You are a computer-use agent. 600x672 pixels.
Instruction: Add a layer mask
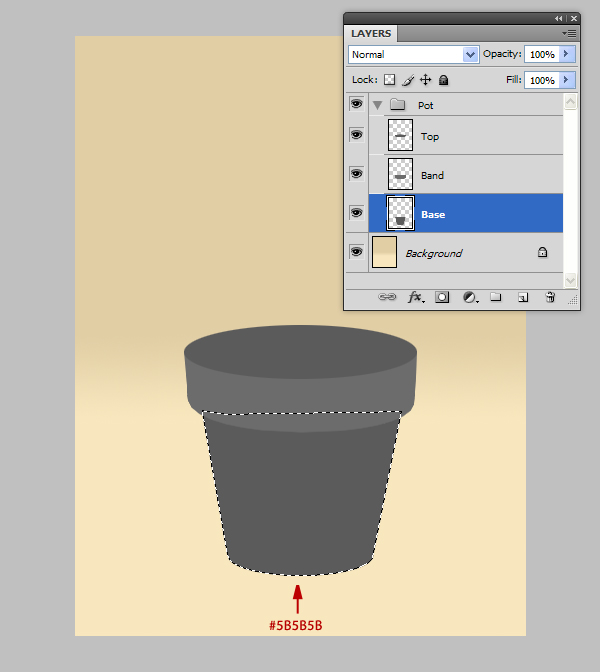pos(442,297)
